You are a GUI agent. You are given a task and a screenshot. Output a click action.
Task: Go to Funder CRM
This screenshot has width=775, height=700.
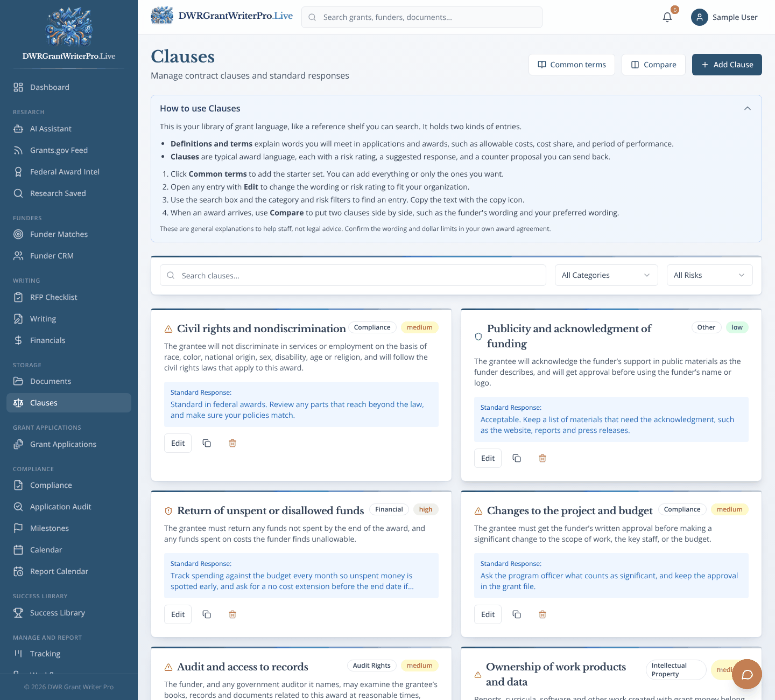[69, 256]
